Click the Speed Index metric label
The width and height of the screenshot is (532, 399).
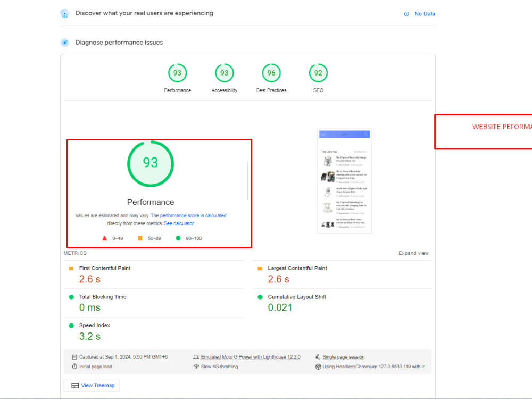[x=94, y=326]
